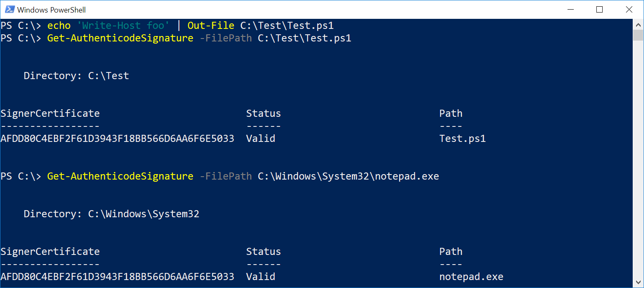Click the notepad.exe file path argument
Screen dimensions: 644x288
click(348, 176)
